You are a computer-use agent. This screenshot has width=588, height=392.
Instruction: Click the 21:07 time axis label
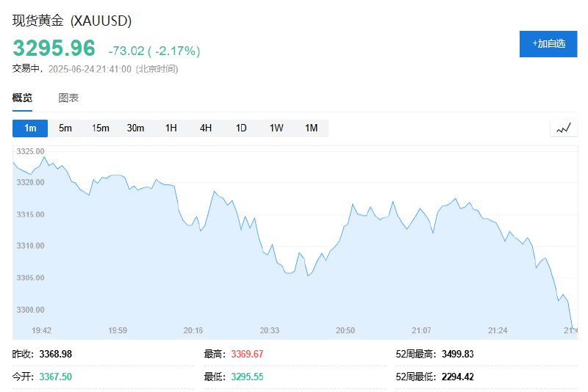click(x=421, y=330)
